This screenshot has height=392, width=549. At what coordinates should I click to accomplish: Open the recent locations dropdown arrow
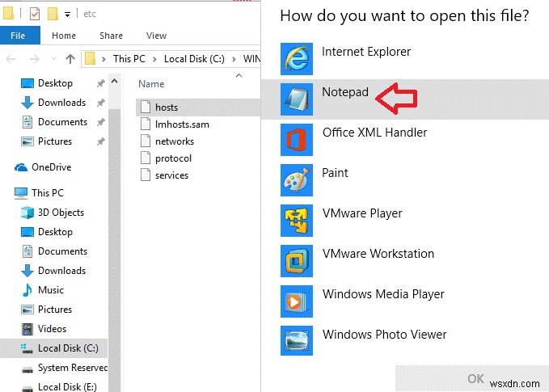pos(53,59)
